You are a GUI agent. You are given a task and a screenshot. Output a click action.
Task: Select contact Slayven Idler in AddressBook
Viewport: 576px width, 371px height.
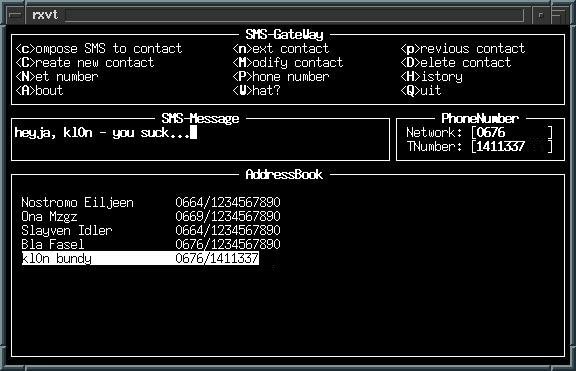pos(151,230)
